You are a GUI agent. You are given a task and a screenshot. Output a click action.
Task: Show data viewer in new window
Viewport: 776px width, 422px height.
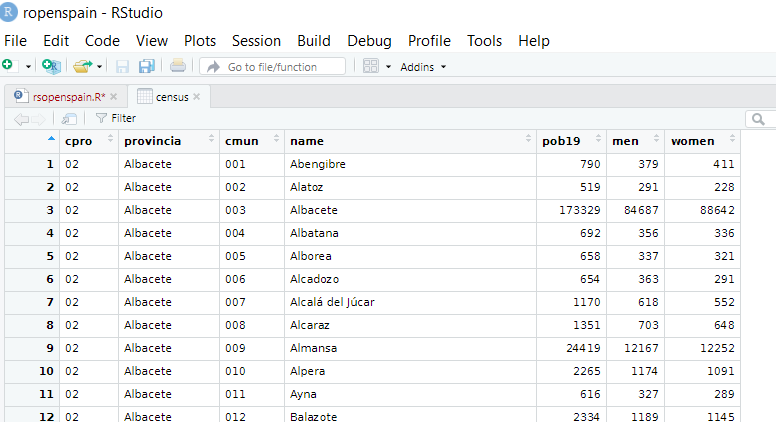coord(69,118)
